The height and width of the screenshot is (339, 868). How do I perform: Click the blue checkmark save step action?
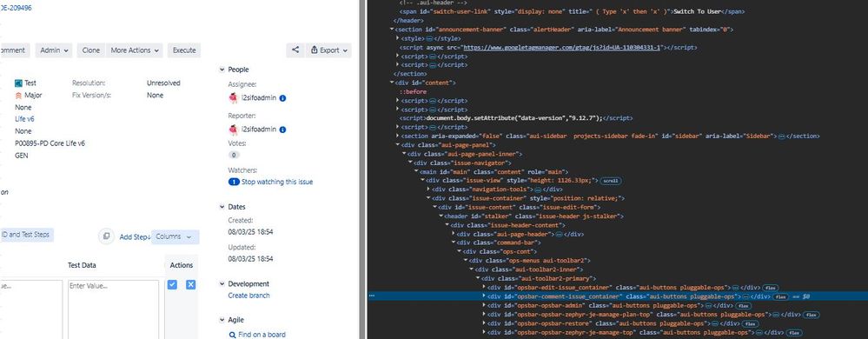coord(172,285)
